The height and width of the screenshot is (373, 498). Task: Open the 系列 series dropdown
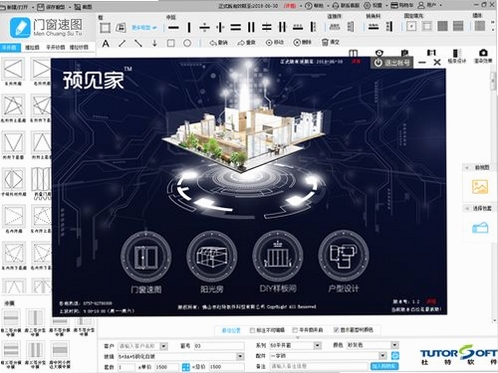(x=317, y=345)
